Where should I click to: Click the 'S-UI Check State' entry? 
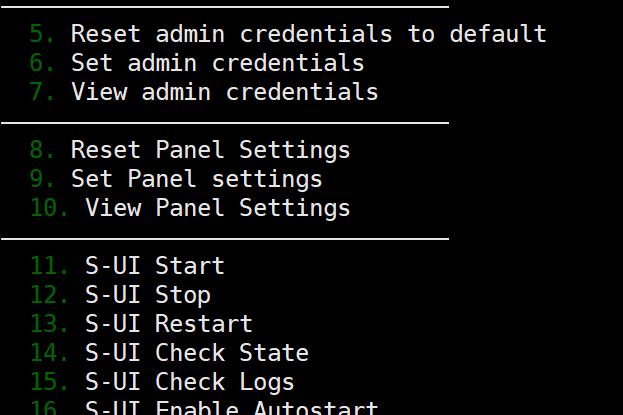pos(196,353)
